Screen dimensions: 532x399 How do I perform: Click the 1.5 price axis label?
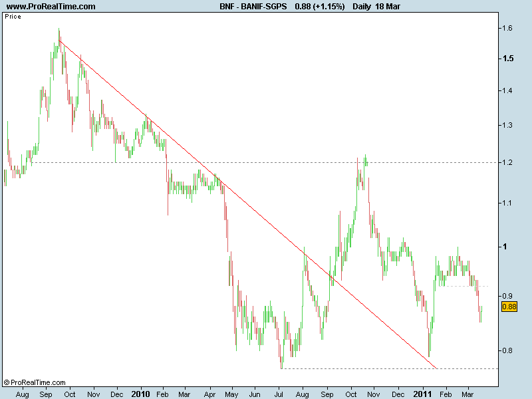(x=508, y=59)
